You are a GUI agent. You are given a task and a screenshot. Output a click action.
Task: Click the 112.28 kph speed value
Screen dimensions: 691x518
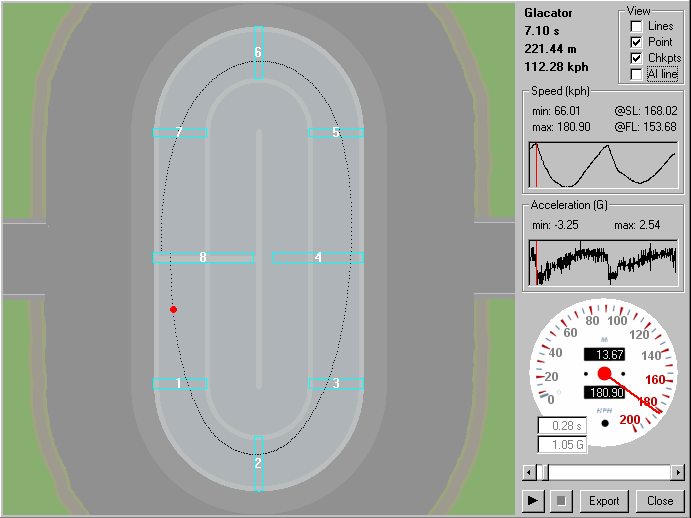pyautogui.click(x=556, y=67)
